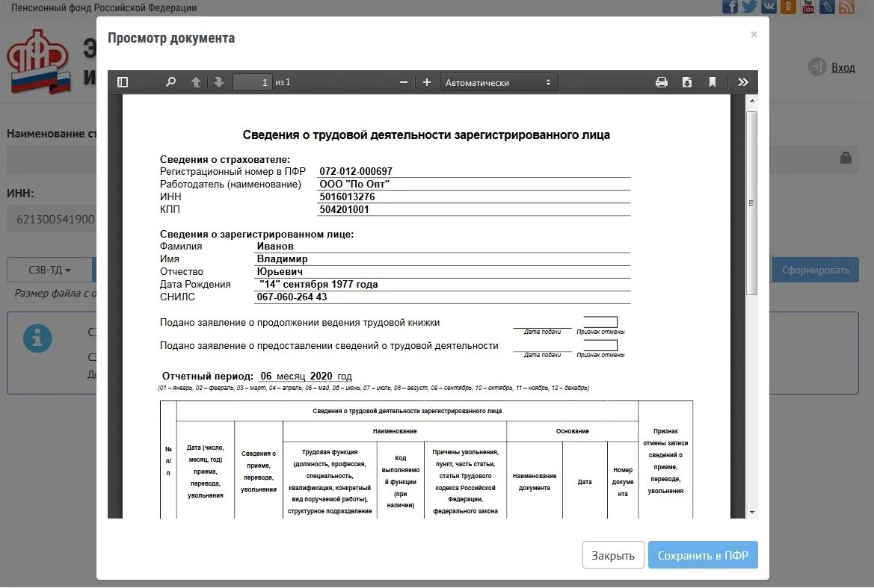Click the first name Владимир
Screen dimensions: 874x588
coord(282,259)
